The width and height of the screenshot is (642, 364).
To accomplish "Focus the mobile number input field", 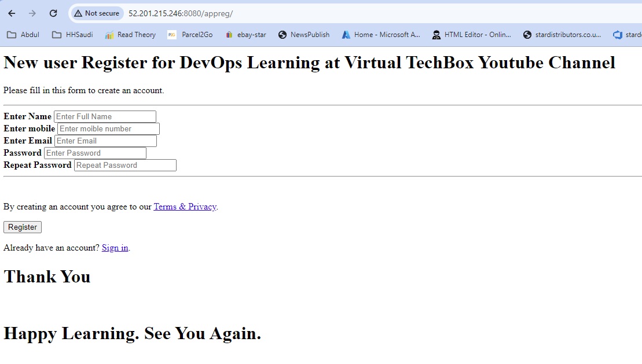I will pos(108,129).
